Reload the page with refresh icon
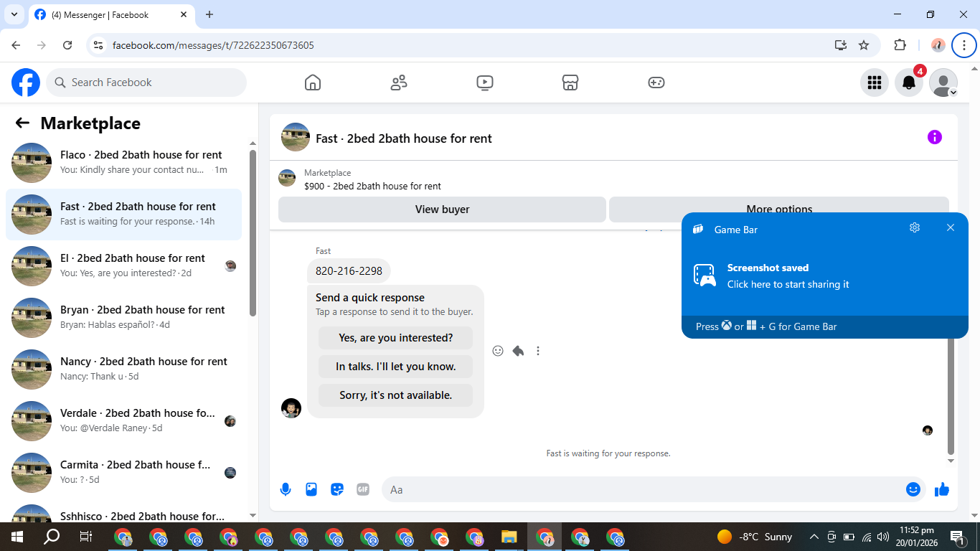 [x=67, y=45]
